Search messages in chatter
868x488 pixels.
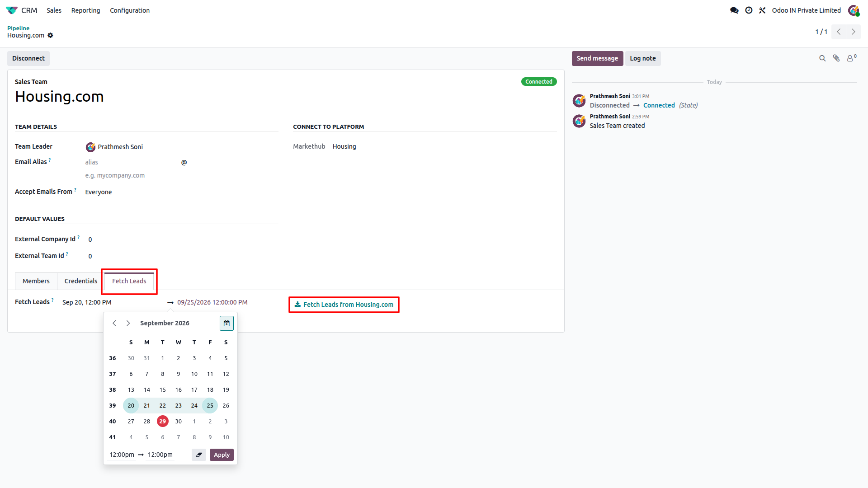pos(822,58)
